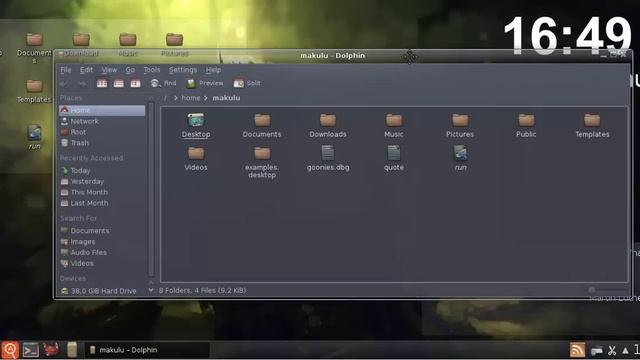Select the examples.desktop file

pos(262,162)
